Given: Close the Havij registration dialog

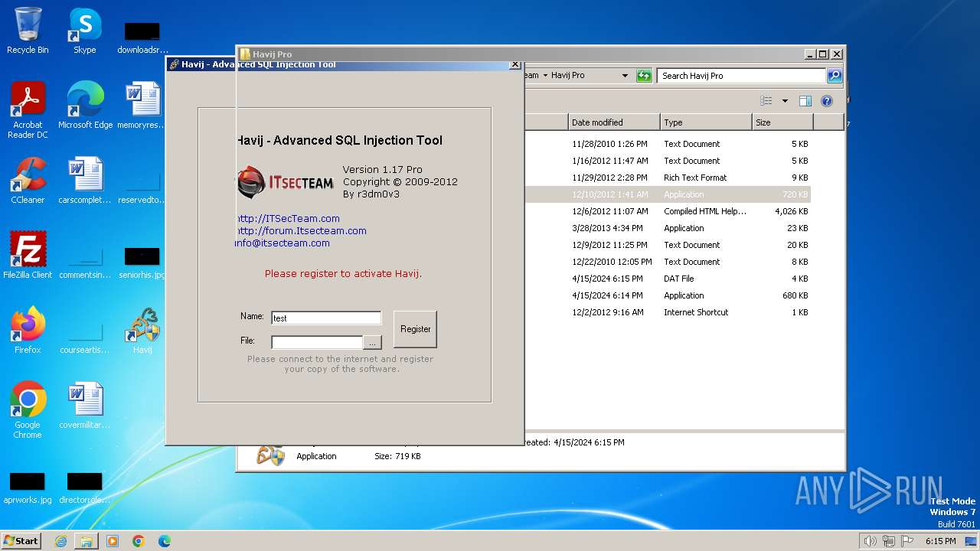Looking at the screenshot, I should (x=515, y=64).
